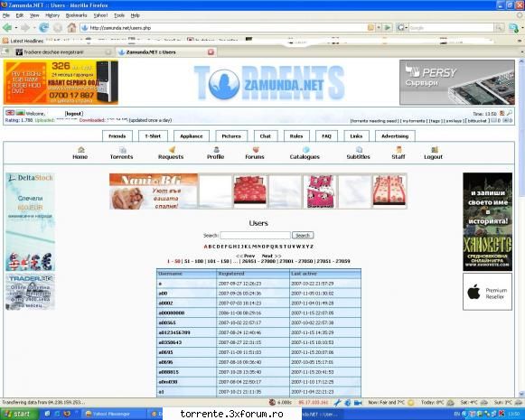
Task: Click the Windows Start button
Action: click(18, 414)
